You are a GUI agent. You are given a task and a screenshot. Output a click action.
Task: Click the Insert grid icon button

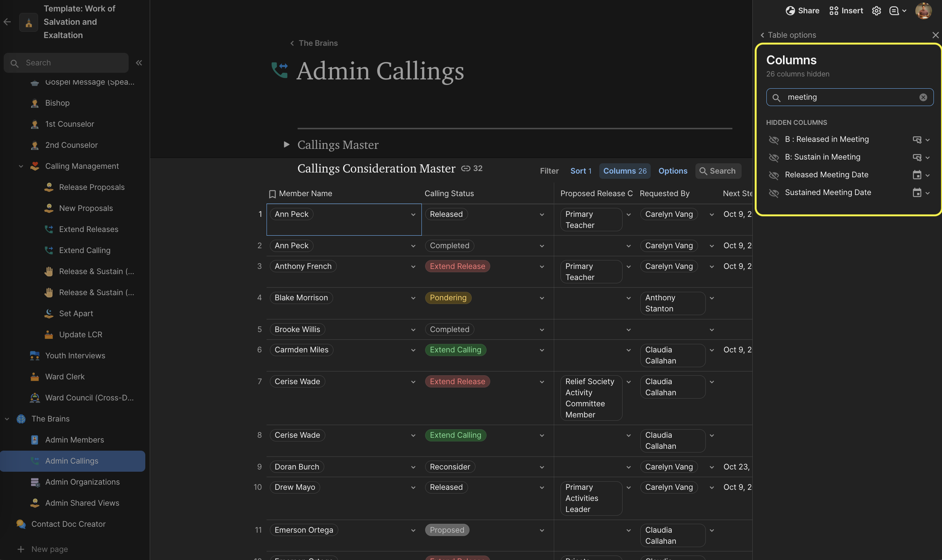846,11
